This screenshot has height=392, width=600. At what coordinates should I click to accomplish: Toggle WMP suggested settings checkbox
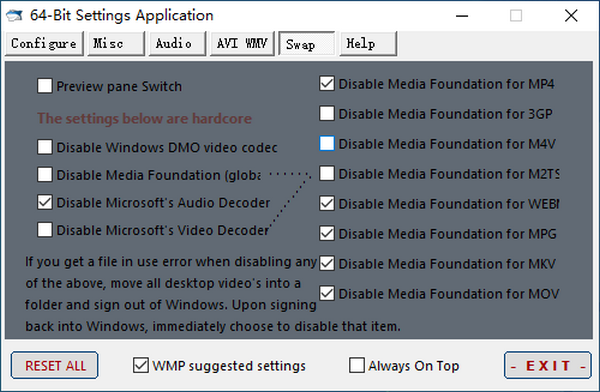tap(141, 365)
